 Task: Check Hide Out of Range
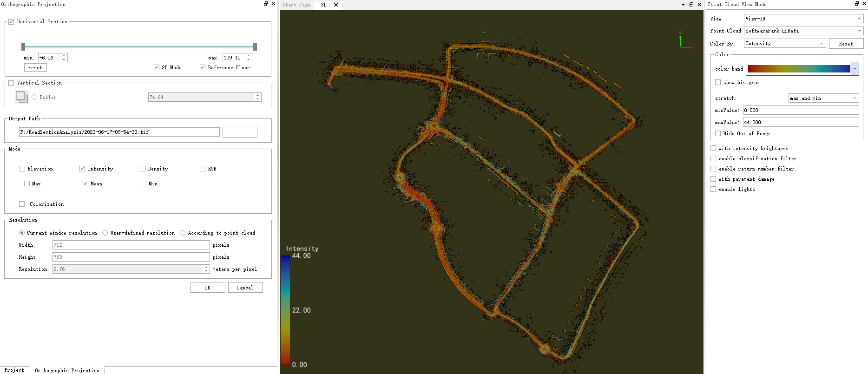[718, 133]
